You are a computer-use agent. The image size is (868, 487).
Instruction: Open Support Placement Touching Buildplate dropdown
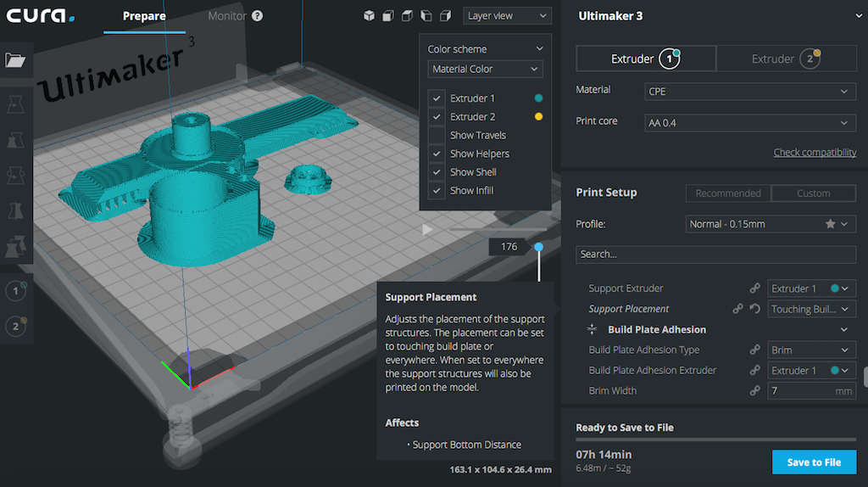click(x=811, y=309)
